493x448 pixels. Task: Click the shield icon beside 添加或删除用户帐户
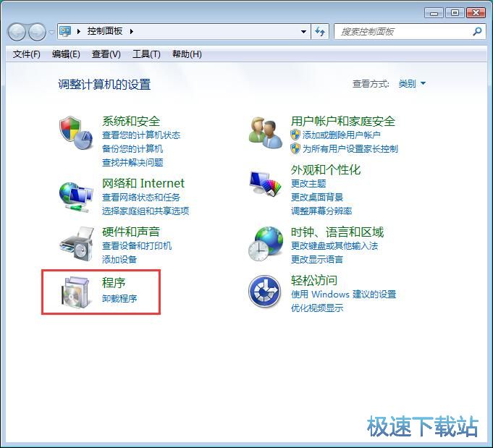pyautogui.click(x=295, y=135)
